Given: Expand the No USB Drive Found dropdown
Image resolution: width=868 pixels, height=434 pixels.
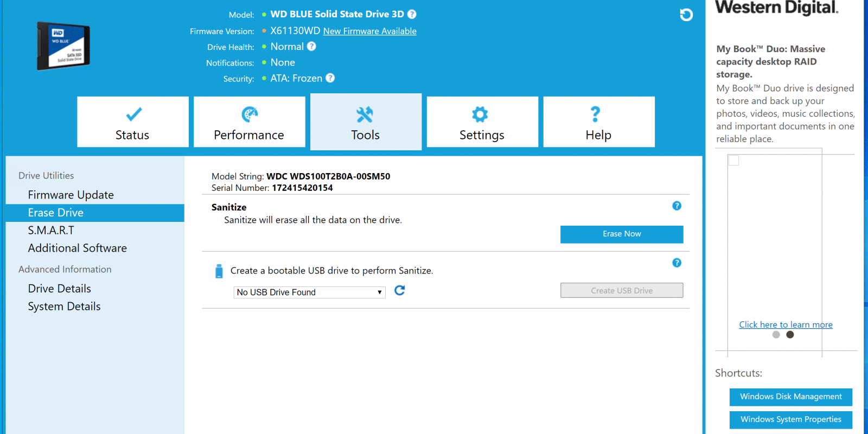Looking at the screenshot, I should (x=310, y=292).
